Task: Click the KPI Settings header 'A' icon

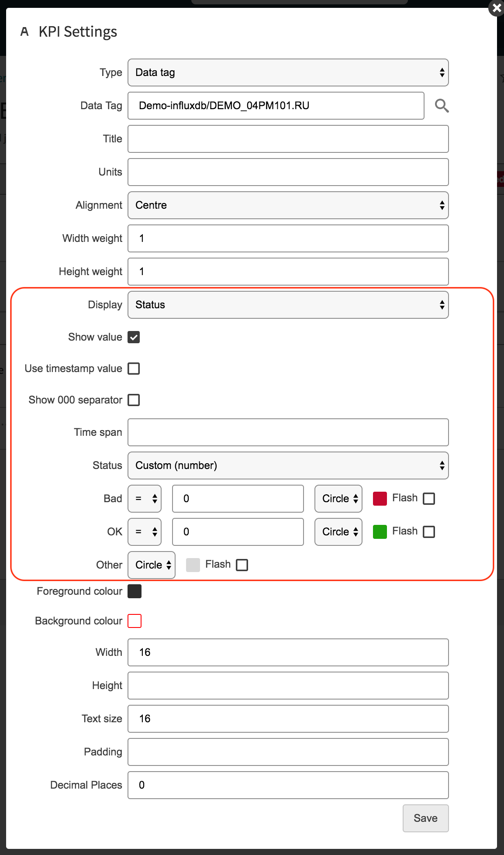Action: [24, 32]
